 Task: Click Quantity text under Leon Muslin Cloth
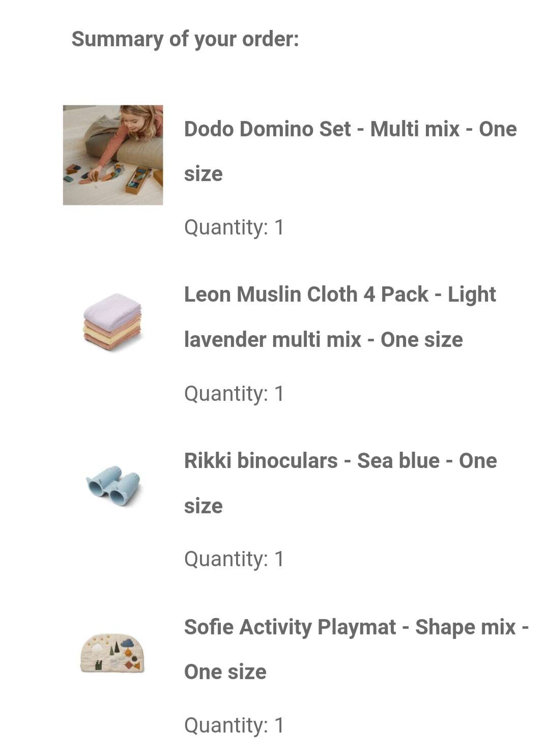point(234,394)
